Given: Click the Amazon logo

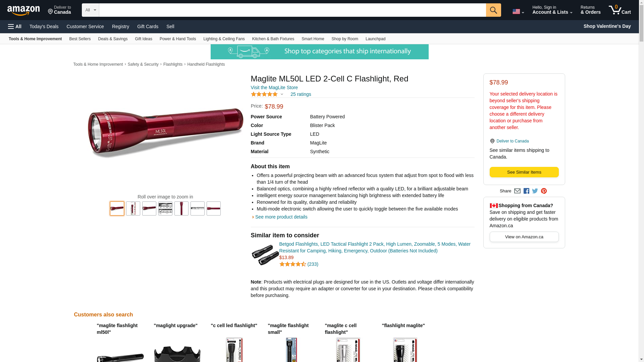Looking at the screenshot, I should (23, 11).
